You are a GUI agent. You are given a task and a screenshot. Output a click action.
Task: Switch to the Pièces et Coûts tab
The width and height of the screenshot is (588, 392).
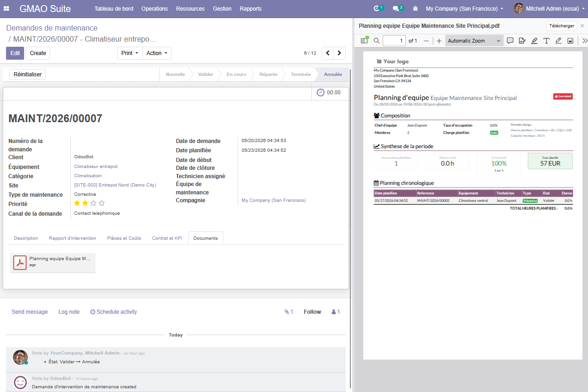(x=124, y=238)
